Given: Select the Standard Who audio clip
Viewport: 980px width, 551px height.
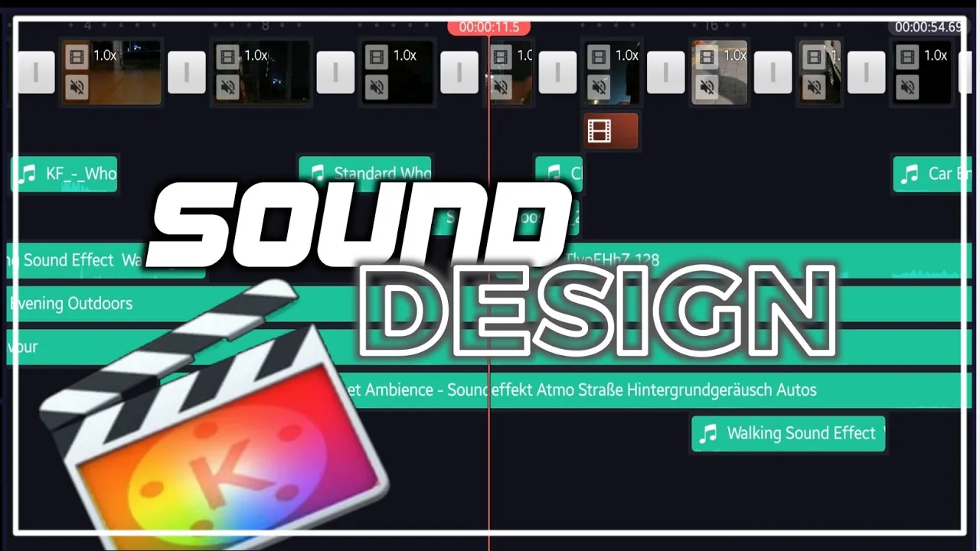Looking at the screenshot, I should click(x=365, y=174).
